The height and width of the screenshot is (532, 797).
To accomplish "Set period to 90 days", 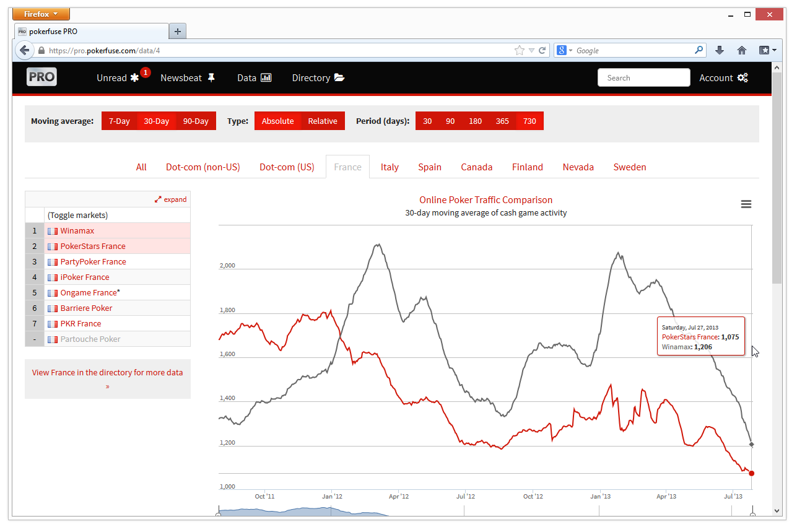I will 450,121.
